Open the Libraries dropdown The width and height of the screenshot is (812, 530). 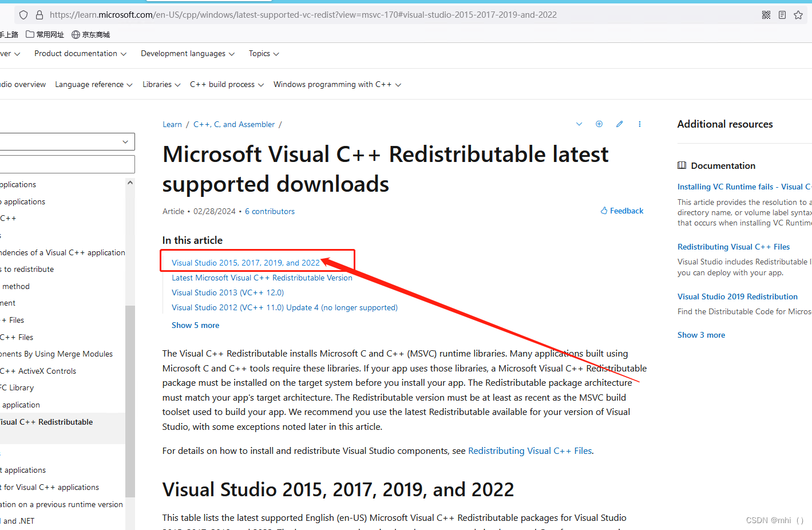pyautogui.click(x=161, y=84)
